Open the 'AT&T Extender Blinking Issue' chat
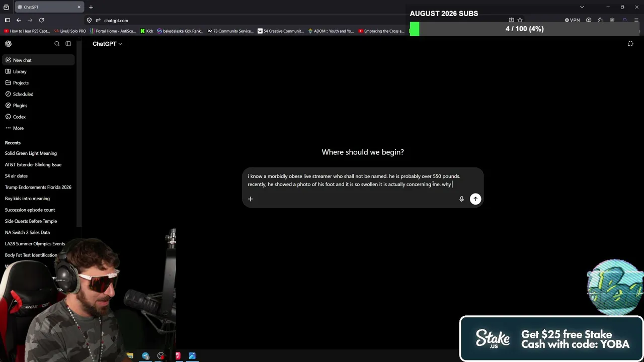The height and width of the screenshot is (362, 644). pos(38,164)
